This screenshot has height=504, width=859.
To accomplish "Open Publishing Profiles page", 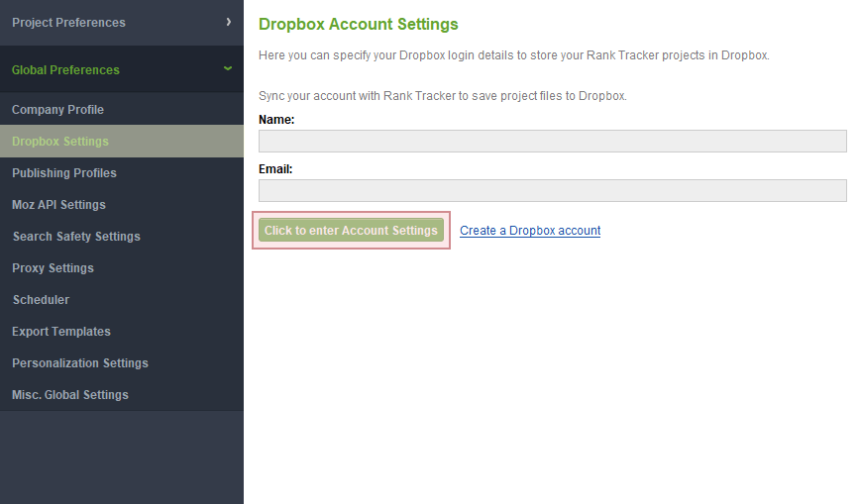I will click(122, 173).
